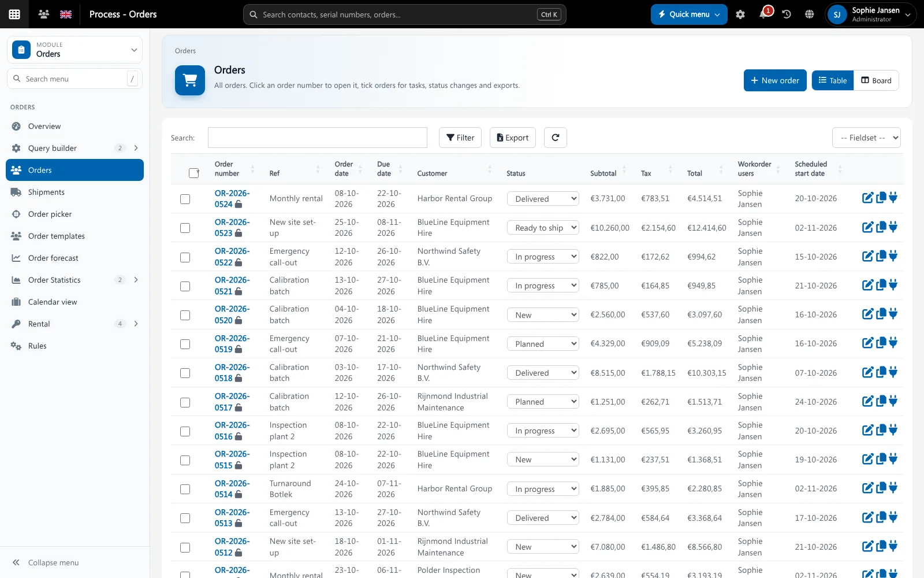
Task: Tick checkbox for order OR-2026-0523
Action: tap(185, 228)
